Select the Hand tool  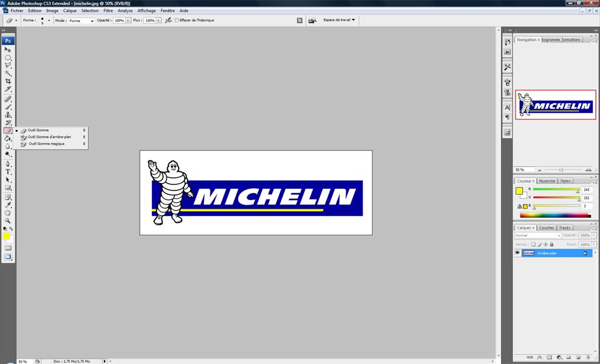(x=8, y=213)
